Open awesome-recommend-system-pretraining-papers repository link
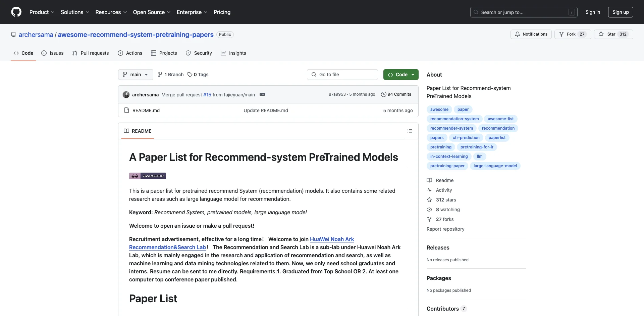This screenshot has height=316, width=644. (x=136, y=35)
